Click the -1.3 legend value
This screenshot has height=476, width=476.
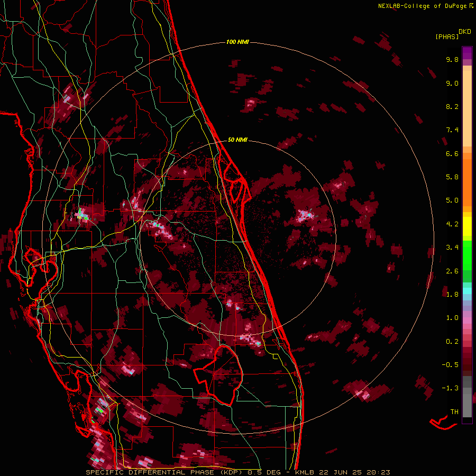[x=450, y=388]
